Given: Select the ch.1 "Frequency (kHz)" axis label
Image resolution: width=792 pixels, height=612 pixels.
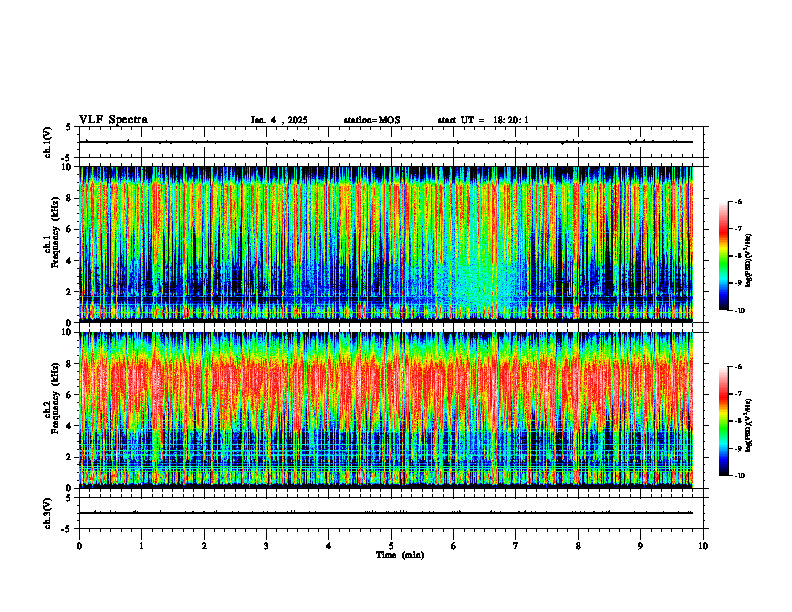Looking at the screenshot, I should tap(56, 232).
